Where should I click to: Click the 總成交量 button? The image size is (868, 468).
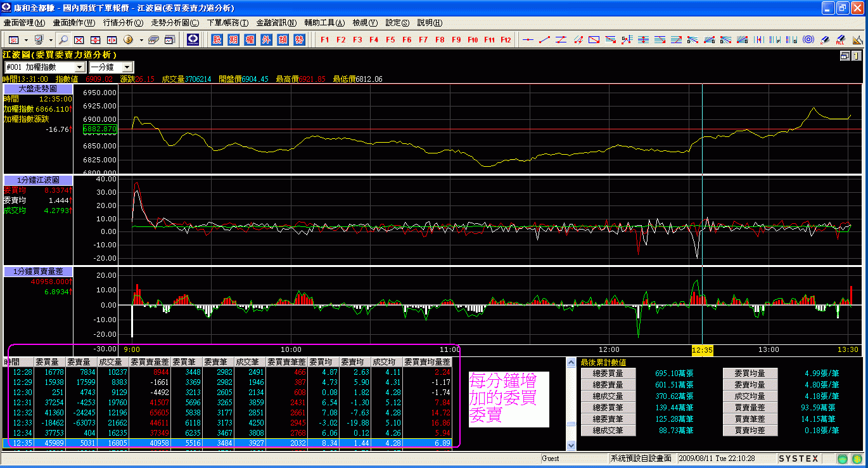tap(608, 396)
